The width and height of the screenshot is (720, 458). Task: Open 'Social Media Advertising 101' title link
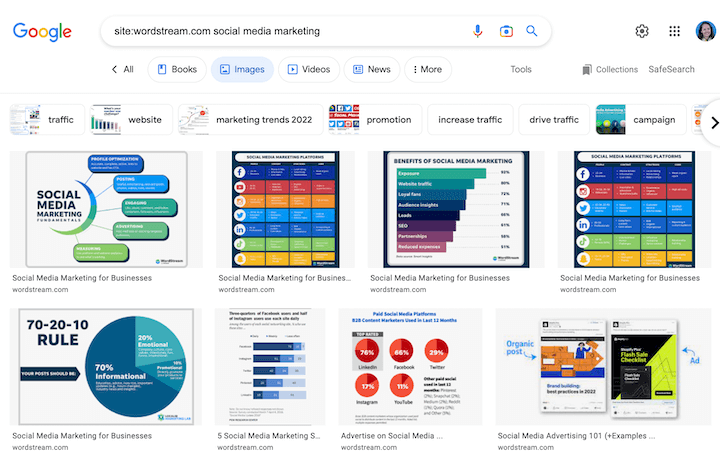576,435
